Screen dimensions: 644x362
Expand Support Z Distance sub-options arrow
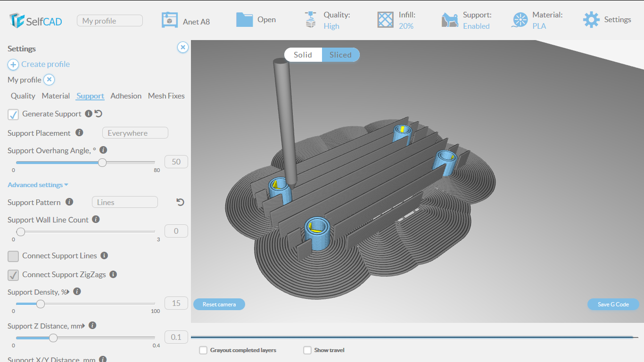pyautogui.click(x=83, y=326)
